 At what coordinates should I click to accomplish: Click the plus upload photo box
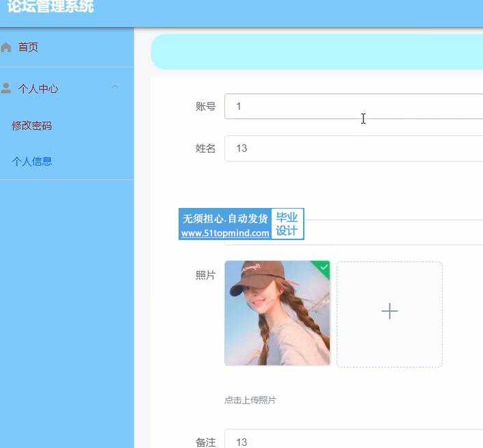pyautogui.click(x=390, y=314)
